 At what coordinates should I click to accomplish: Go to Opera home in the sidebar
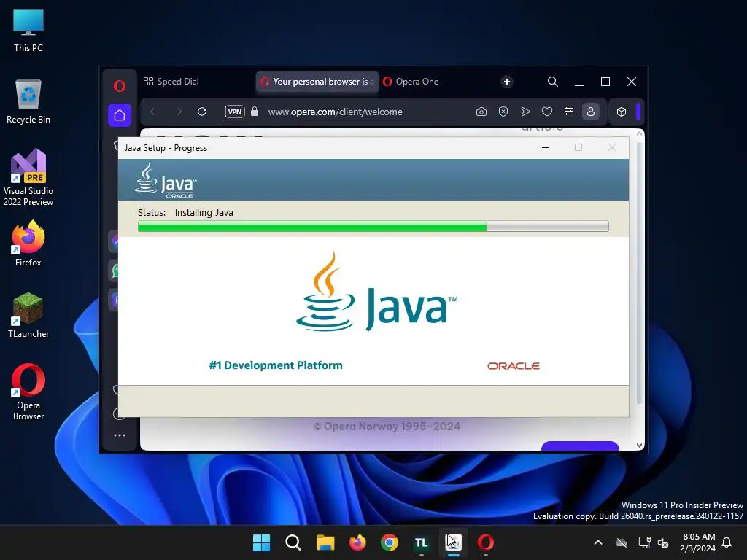coord(120,114)
